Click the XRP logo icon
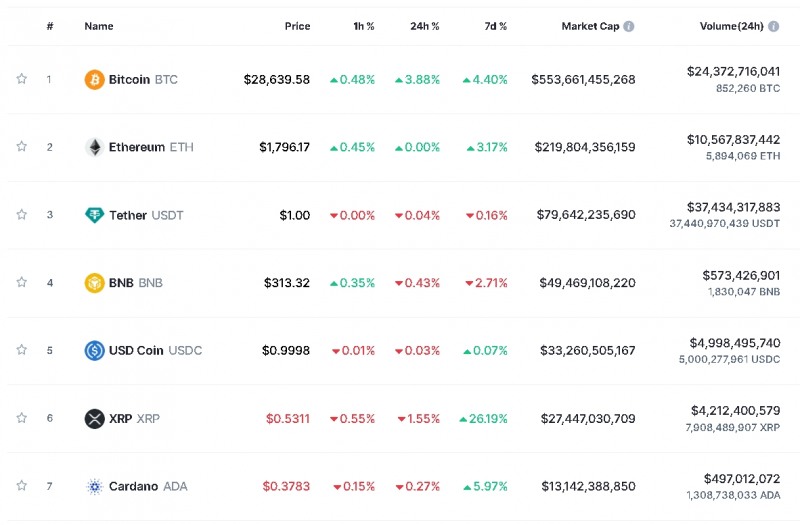 [94, 419]
